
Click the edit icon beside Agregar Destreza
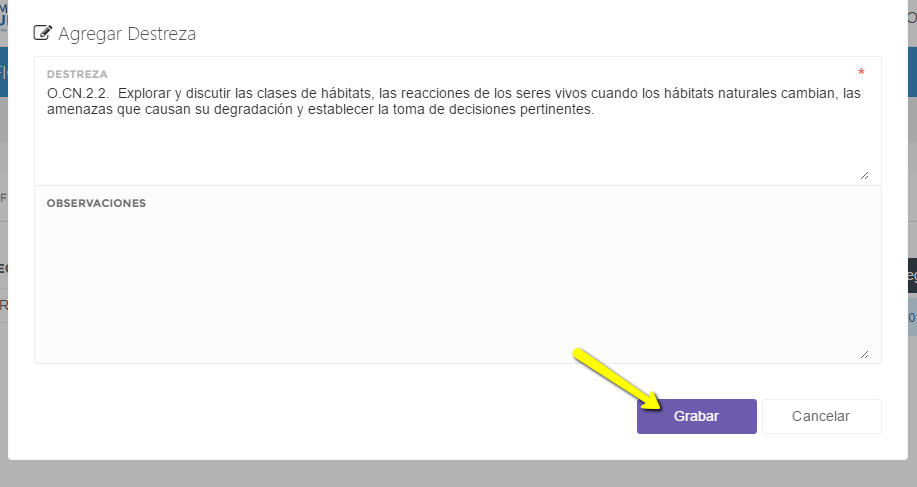(x=43, y=33)
